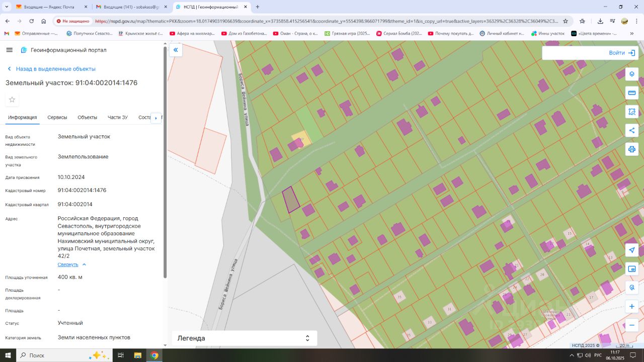Zoom out on the map
Screen dimensions: 644x362
[632, 325]
